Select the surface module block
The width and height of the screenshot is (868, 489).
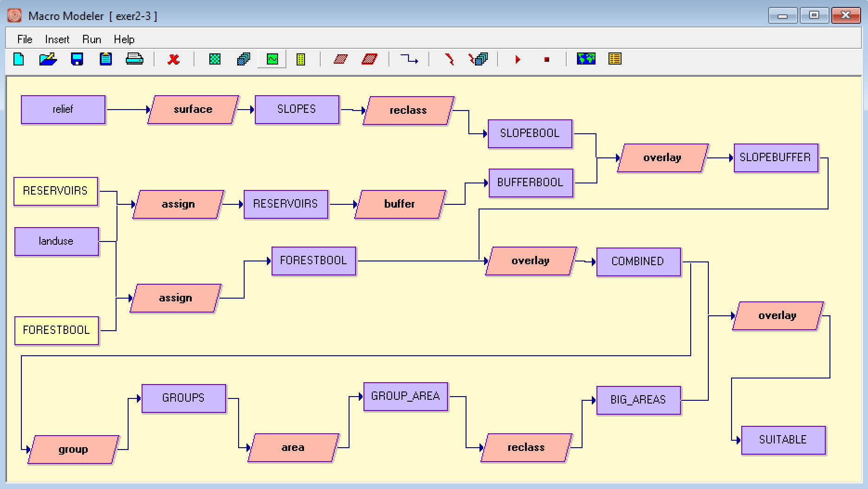point(193,110)
